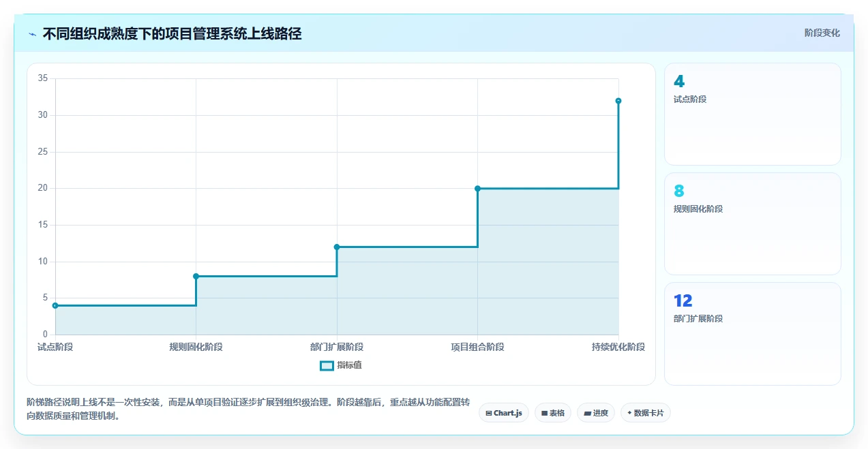Open the 规则固化阶段 card showing 8
Viewport: 868px width, 449px height.
point(752,223)
